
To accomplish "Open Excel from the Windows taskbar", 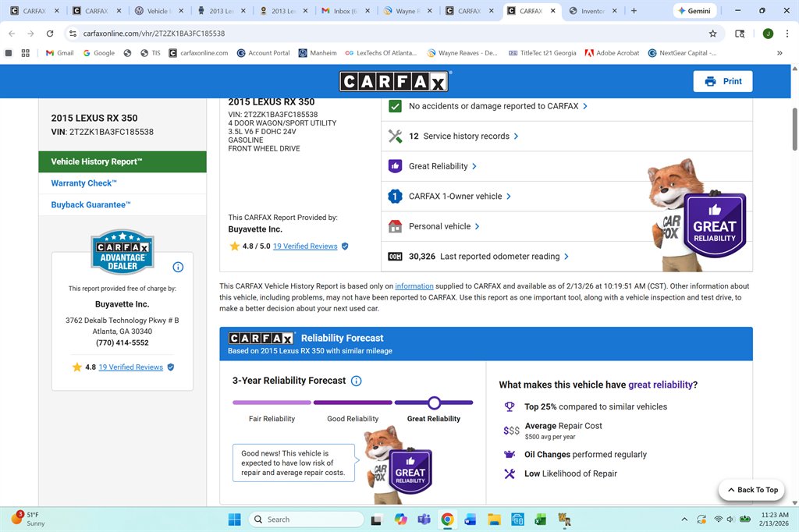I will [540, 520].
